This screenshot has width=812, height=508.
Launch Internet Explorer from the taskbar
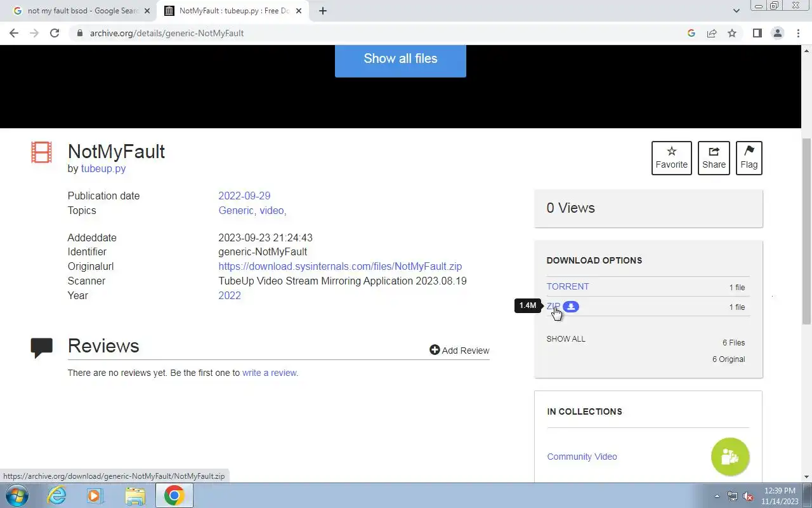tap(57, 495)
